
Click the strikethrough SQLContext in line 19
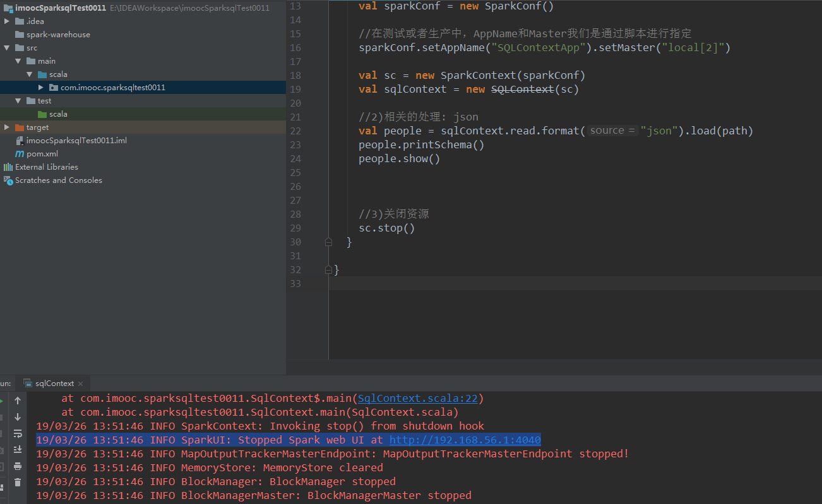522,89
